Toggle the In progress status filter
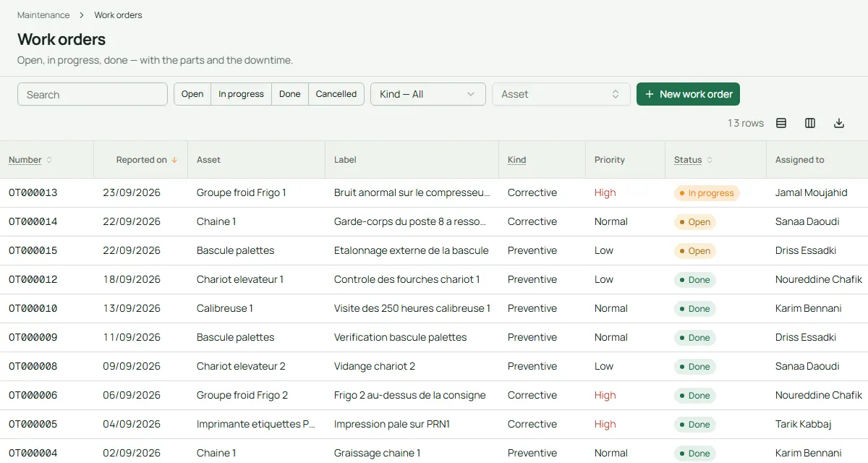The width and height of the screenshot is (868, 463). [x=241, y=94]
